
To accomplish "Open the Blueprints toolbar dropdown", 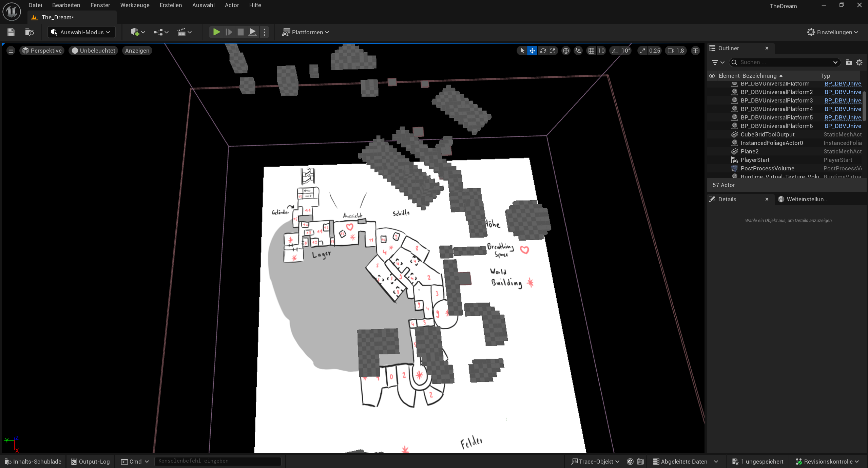I will click(x=161, y=32).
